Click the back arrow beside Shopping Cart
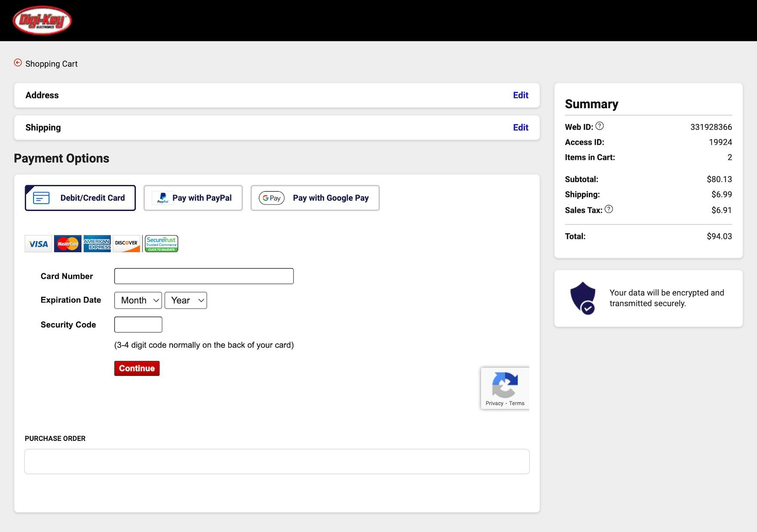Image resolution: width=757 pixels, height=532 pixels. click(18, 63)
